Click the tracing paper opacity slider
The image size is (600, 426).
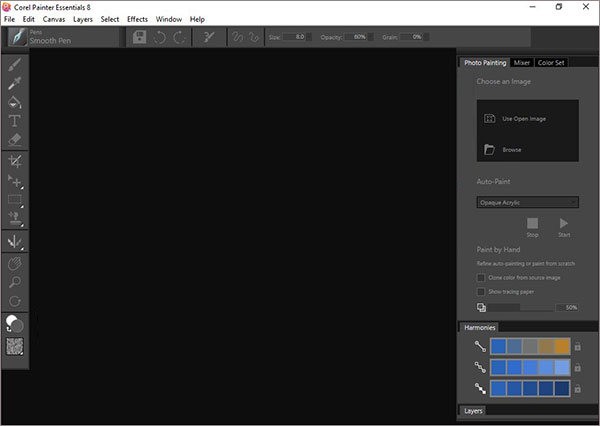click(x=521, y=307)
